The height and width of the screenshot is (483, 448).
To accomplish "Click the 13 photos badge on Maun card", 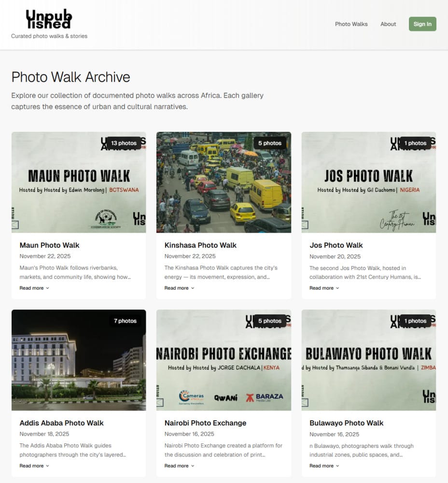I will [124, 143].
